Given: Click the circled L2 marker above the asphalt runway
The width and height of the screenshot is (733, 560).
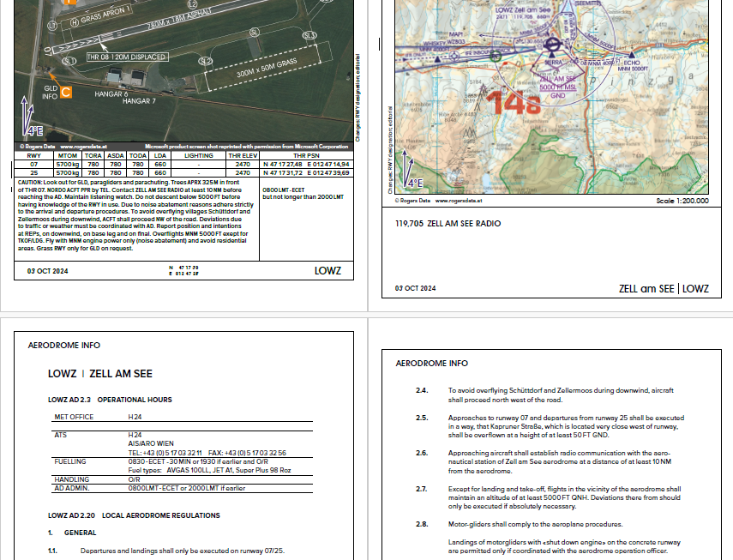Looking at the screenshot, I should pos(192,4).
